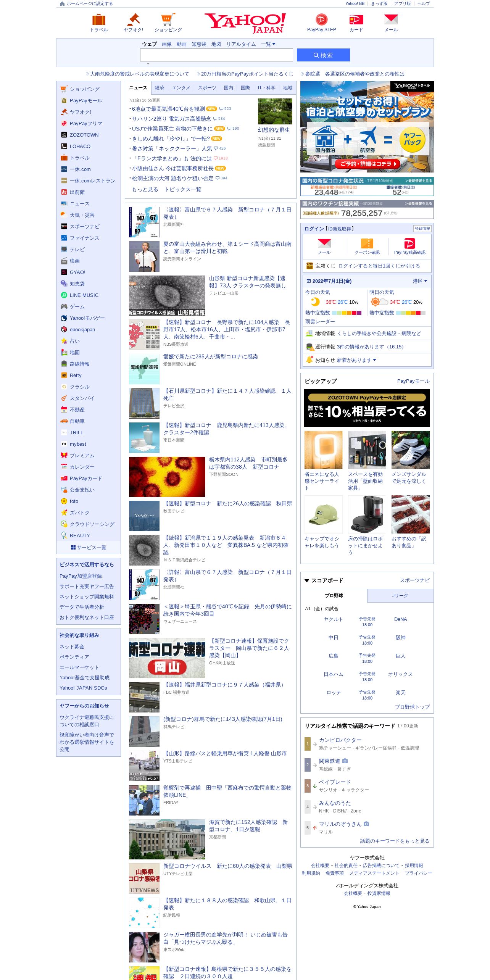
Task: Select the 経済 news tab
Action: pos(160,88)
